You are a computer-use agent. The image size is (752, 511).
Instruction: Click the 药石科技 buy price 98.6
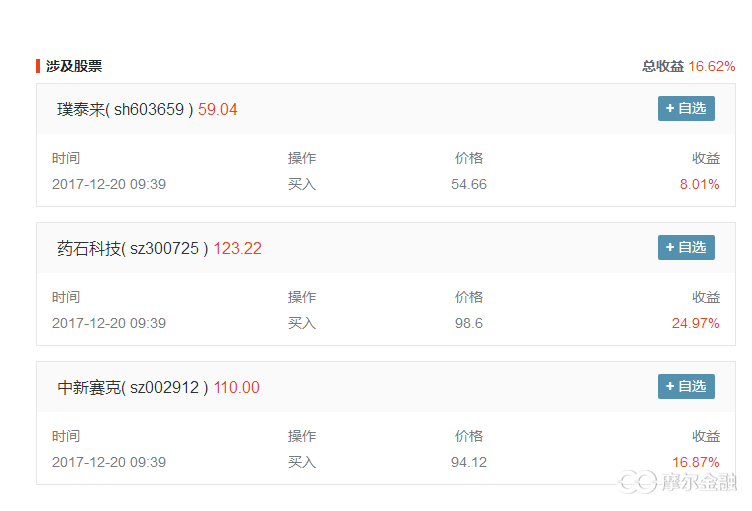(469, 323)
